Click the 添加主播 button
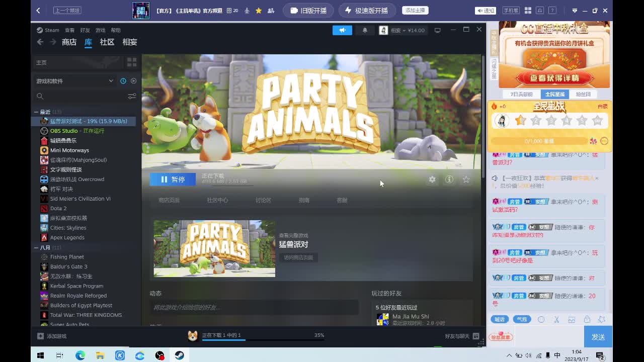Image resolution: width=644 pixels, height=362 pixels. (x=415, y=10)
